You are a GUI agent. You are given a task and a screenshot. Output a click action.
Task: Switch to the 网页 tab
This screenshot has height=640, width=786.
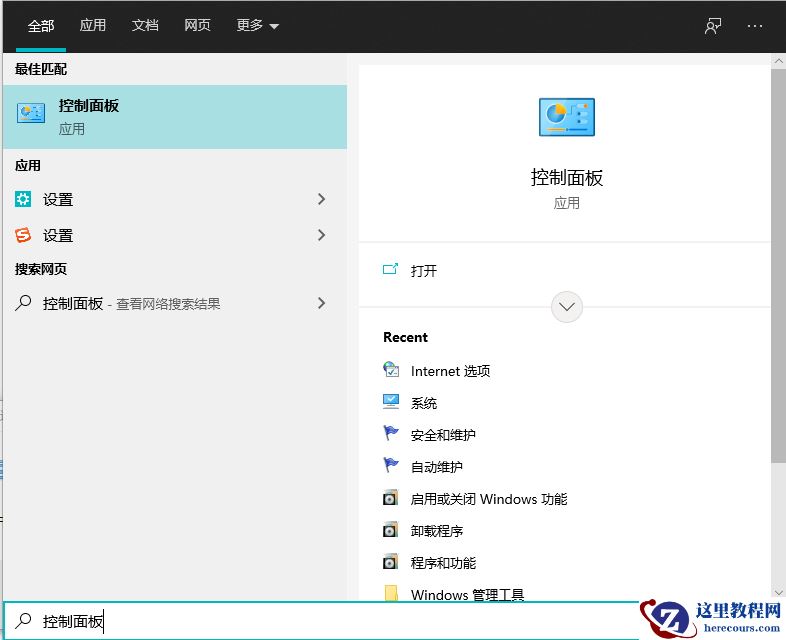coord(197,25)
